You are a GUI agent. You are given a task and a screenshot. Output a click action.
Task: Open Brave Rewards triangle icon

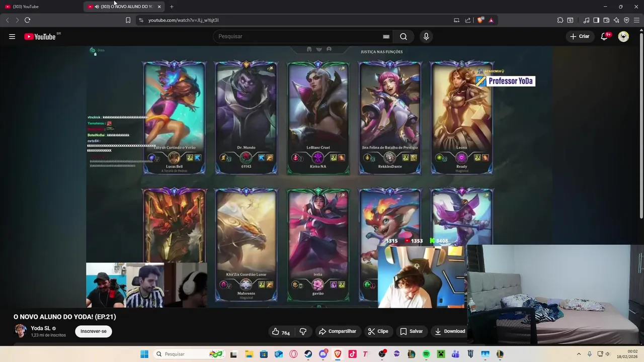click(x=491, y=20)
